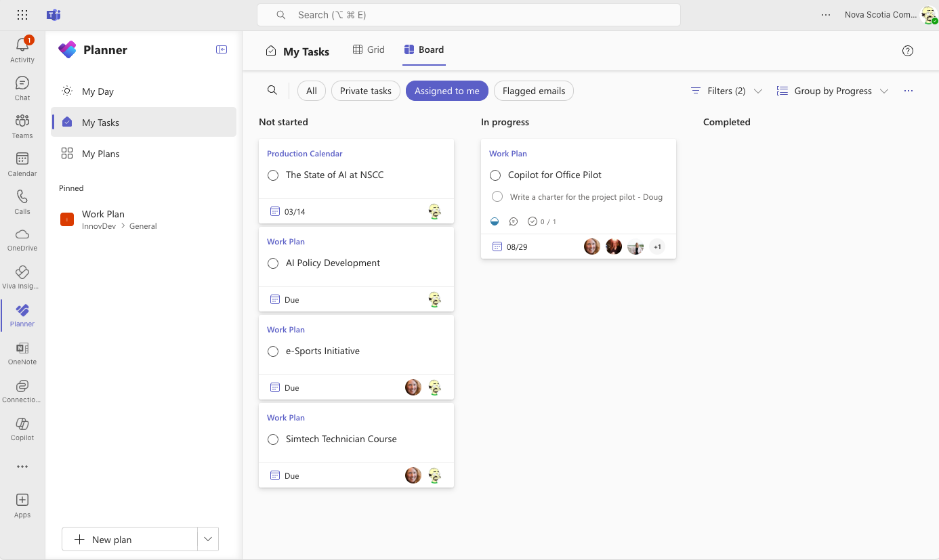Open Copilot in the left rail
The height and width of the screenshot is (560, 939).
(x=22, y=425)
